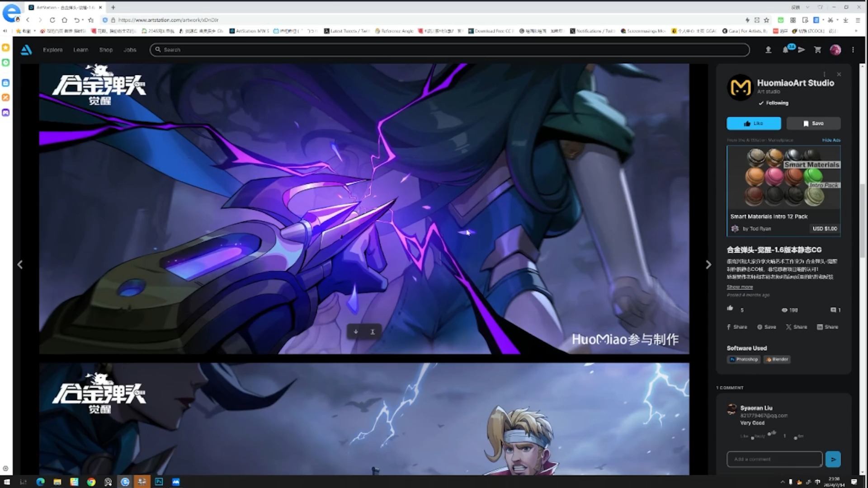Screen dimensions: 868x488
Task: Click the lightning speed-mode icon
Action: (747, 20)
